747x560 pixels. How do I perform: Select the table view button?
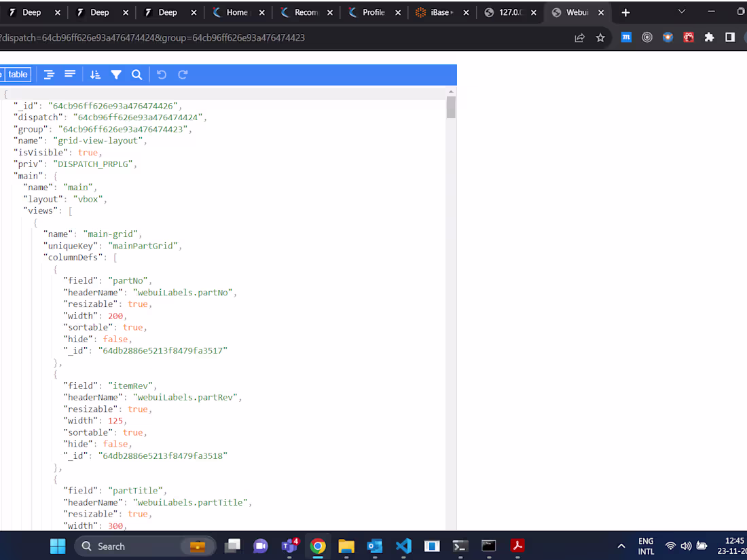(x=17, y=74)
